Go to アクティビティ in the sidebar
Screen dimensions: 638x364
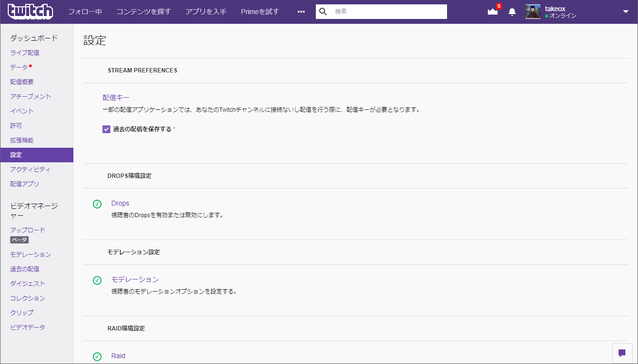[31, 169]
